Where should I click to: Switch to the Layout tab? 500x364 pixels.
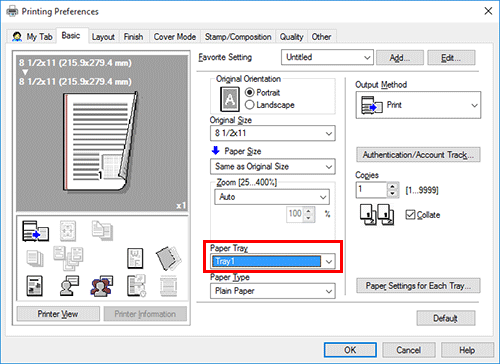pos(103,37)
